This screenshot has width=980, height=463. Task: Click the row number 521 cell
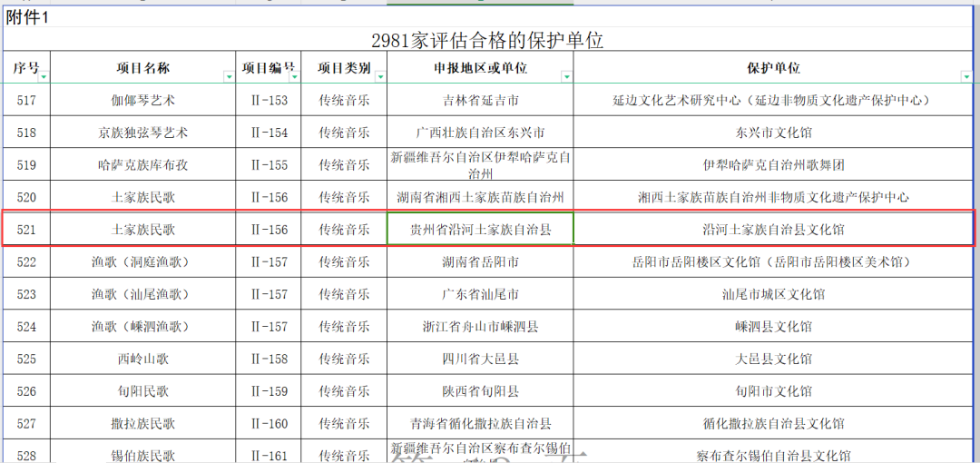coord(27,230)
